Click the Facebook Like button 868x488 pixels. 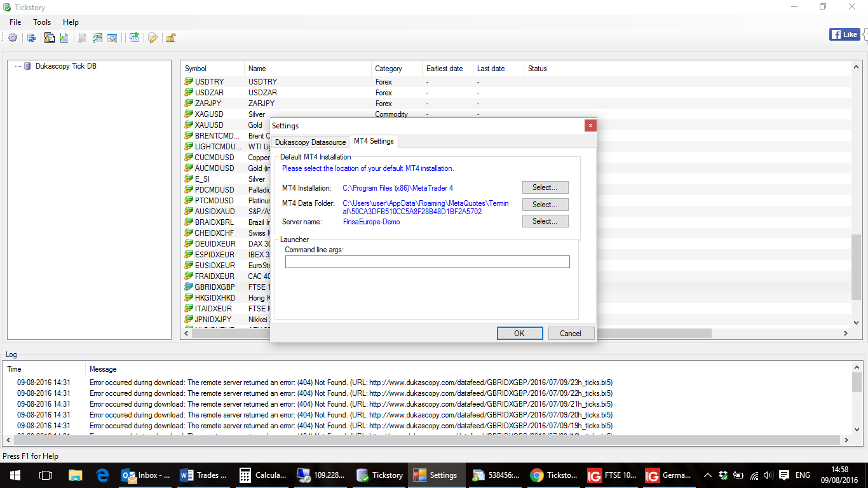(844, 34)
